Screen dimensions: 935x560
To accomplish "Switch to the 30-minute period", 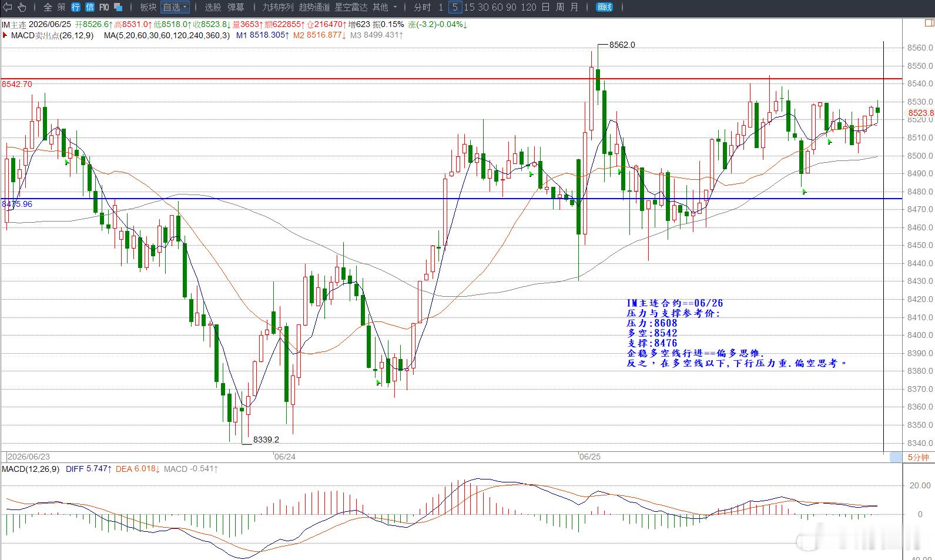I will pyautogui.click(x=484, y=7).
